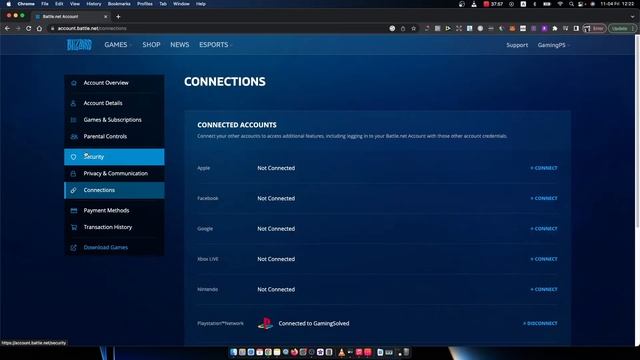Open the Chrome tab search chevron
Screen dimensions: 640x360
[x=633, y=17]
